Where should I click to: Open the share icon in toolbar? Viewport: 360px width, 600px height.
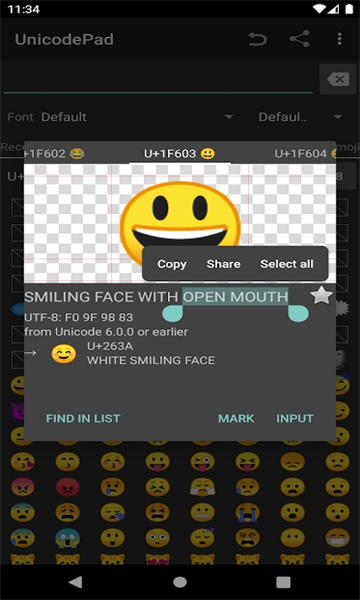300,39
